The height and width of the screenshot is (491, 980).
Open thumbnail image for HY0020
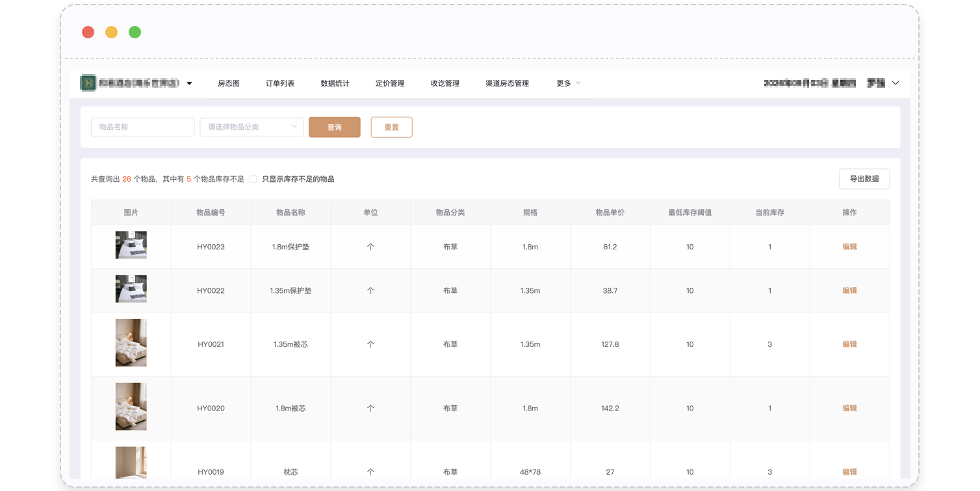click(x=131, y=407)
